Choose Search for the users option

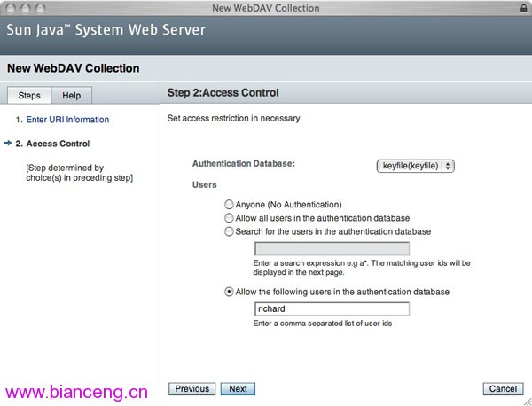point(229,231)
